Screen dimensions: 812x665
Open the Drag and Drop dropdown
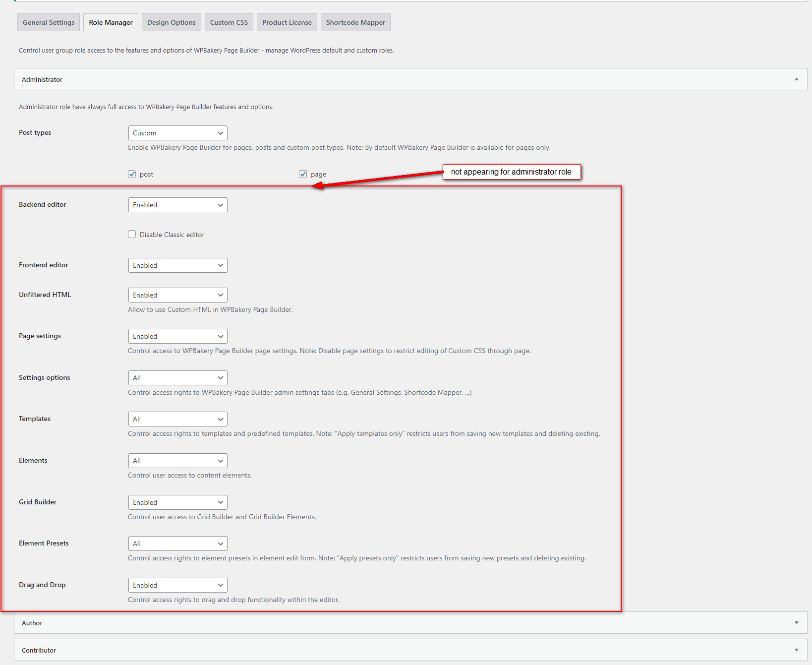point(178,585)
